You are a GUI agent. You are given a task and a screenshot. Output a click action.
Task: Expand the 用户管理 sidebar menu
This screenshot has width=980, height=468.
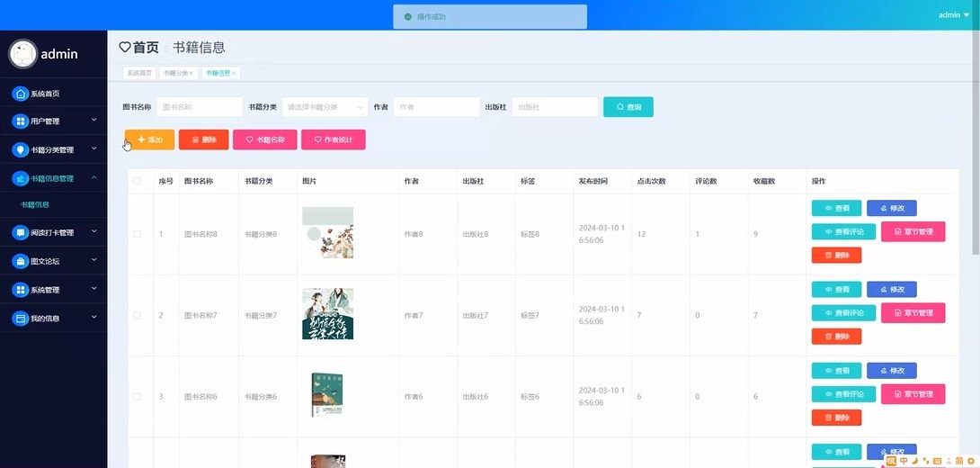tap(94, 119)
